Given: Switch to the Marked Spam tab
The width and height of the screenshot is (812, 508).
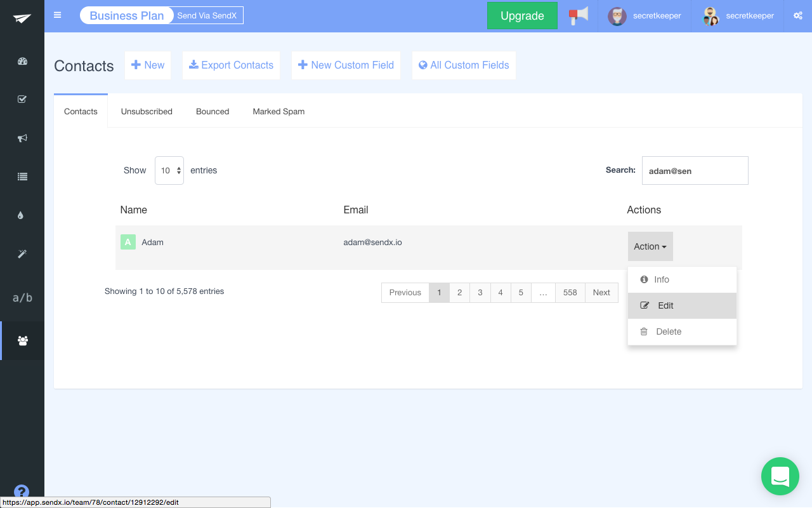Looking at the screenshot, I should [x=278, y=111].
